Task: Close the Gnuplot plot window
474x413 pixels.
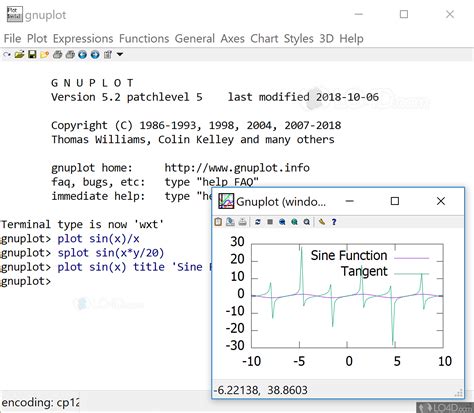Action: [441, 201]
